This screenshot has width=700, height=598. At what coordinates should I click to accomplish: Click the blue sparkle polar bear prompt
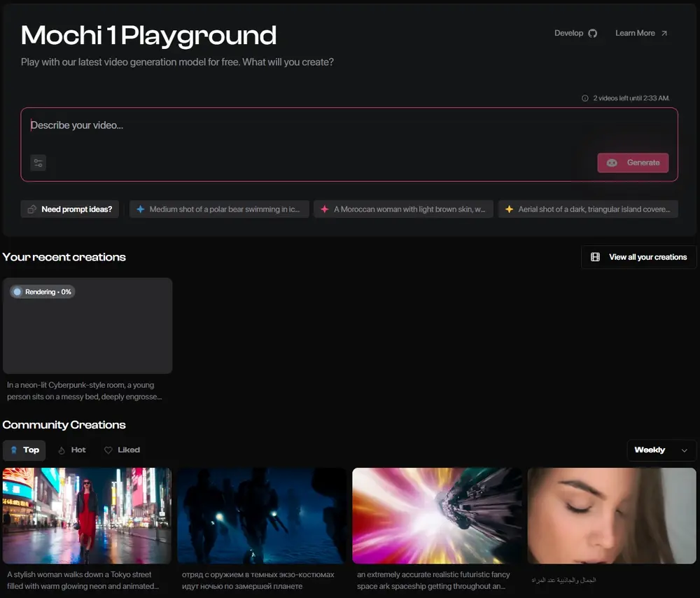click(219, 209)
